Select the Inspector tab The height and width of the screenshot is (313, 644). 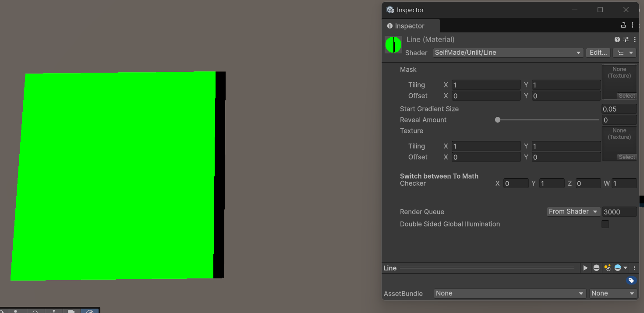point(410,26)
